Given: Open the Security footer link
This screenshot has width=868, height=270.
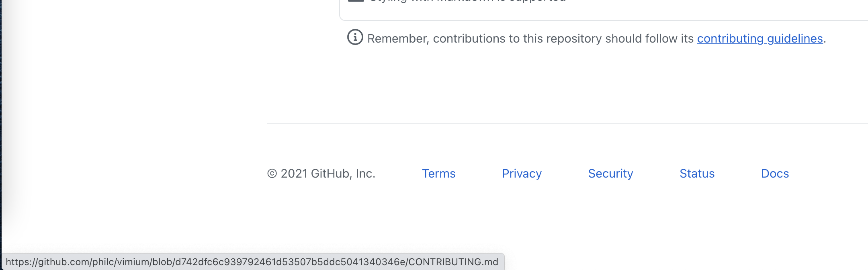Looking at the screenshot, I should [x=610, y=174].
